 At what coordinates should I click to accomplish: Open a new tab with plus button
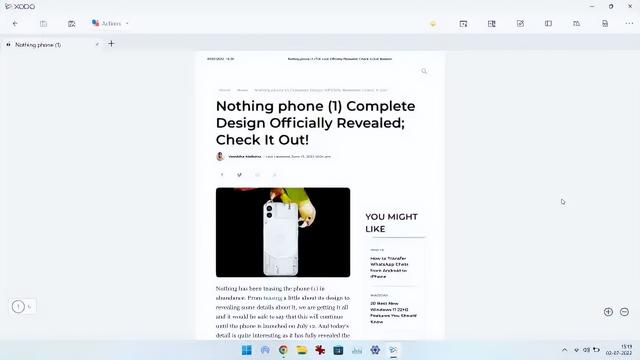point(111,44)
